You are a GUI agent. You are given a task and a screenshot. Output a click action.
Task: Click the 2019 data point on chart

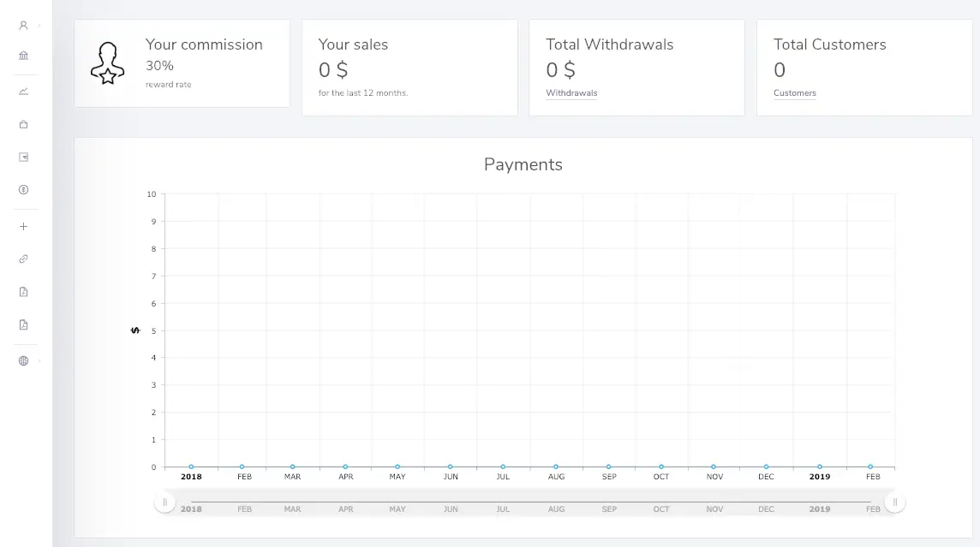click(x=820, y=467)
